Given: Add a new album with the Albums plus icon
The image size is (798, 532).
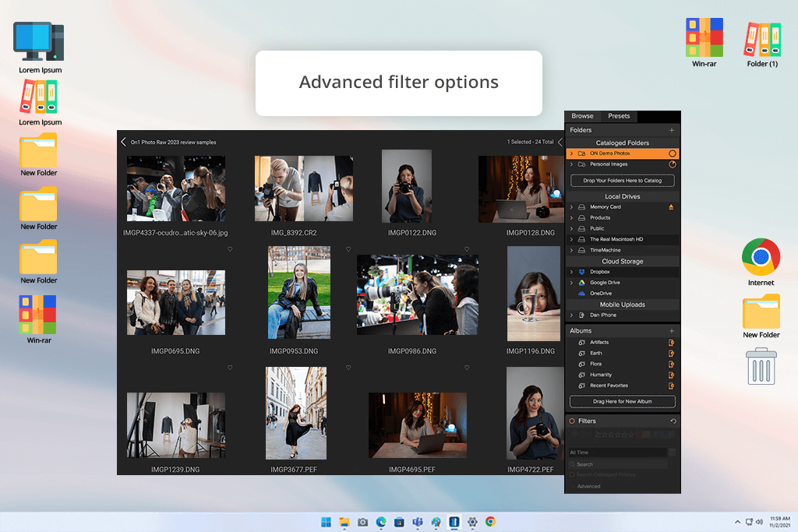Looking at the screenshot, I should [x=672, y=330].
